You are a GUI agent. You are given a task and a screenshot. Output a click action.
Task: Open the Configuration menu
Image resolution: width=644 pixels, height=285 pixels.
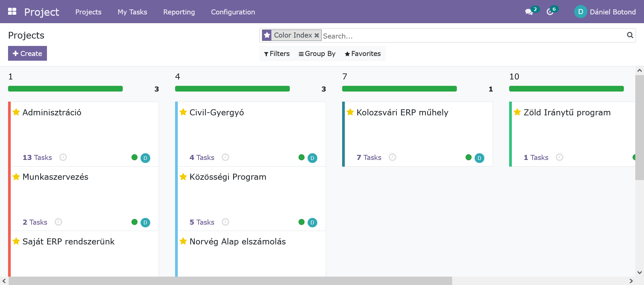[233, 12]
